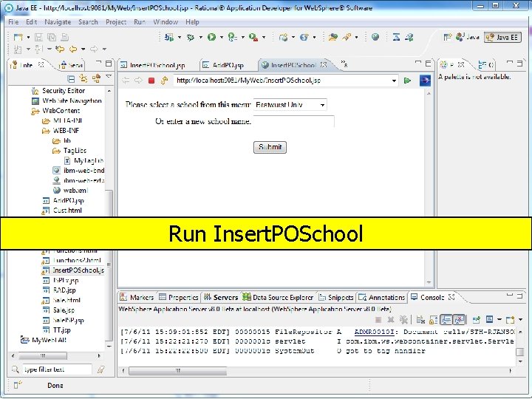Viewport: 532px width, 399px height.
Task: Show hidden editor tabs list chevron
Action: [x=344, y=64]
